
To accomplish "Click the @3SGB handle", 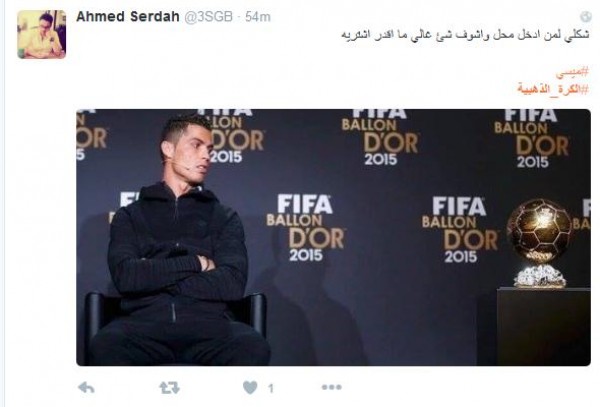I will pos(209,17).
